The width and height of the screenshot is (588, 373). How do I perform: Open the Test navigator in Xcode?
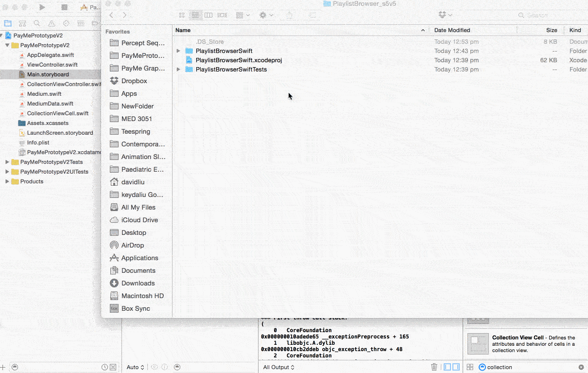[x=66, y=23]
